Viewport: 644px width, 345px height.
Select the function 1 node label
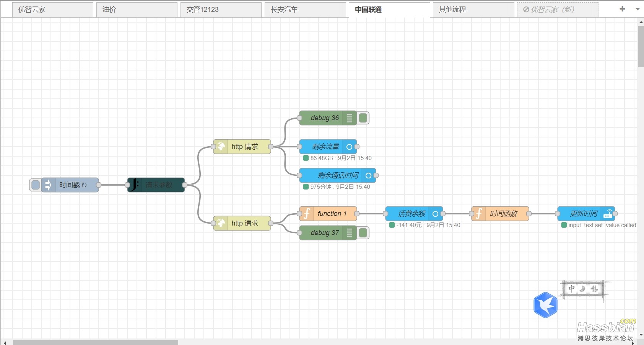click(332, 214)
